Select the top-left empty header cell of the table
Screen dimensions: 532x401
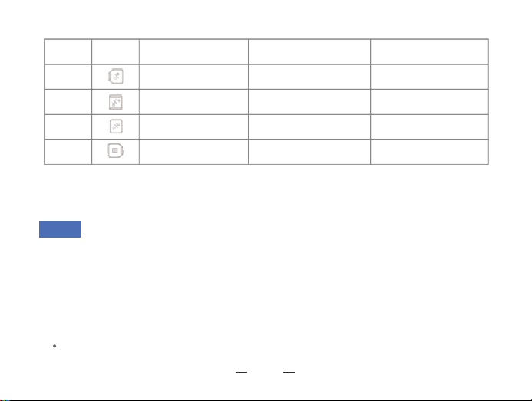click(x=68, y=51)
